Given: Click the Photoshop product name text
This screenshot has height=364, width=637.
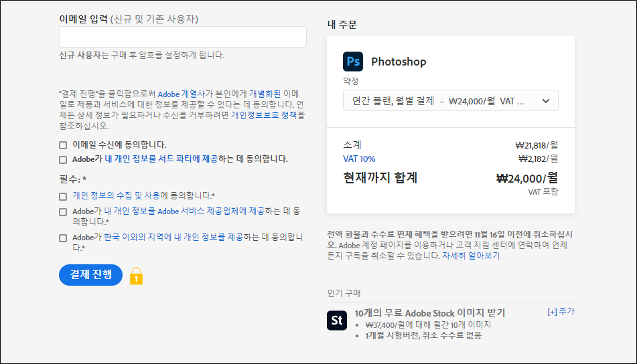Looking at the screenshot, I should pyautogui.click(x=399, y=62).
